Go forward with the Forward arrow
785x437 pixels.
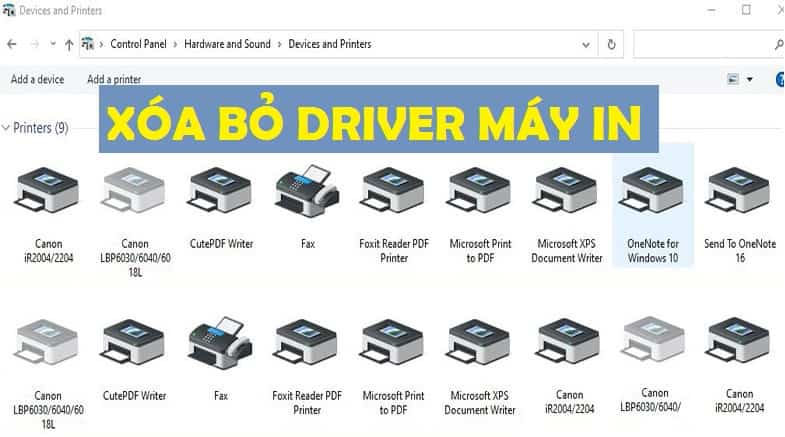click(x=35, y=45)
